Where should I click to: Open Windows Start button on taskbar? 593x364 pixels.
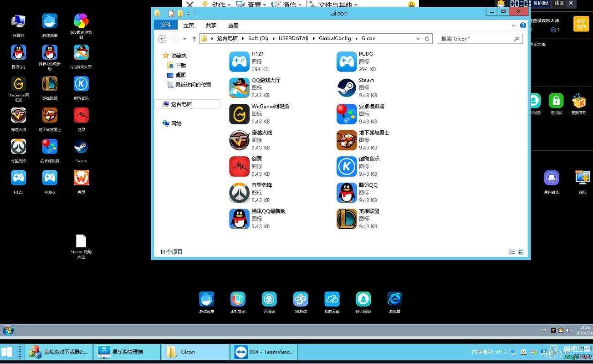[x=7, y=352]
